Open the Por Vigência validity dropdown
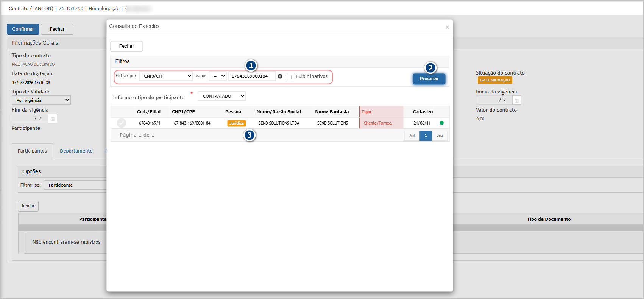The height and width of the screenshot is (299, 644). tap(41, 100)
